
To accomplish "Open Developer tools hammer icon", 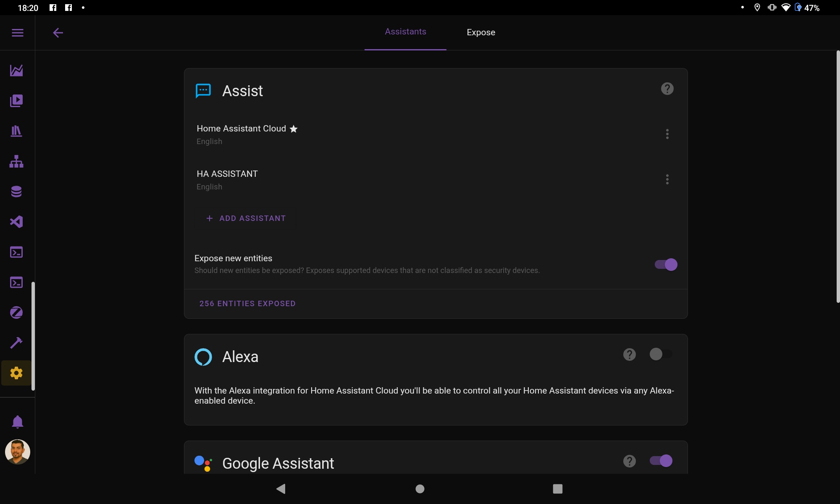I will click(x=16, y=343).
